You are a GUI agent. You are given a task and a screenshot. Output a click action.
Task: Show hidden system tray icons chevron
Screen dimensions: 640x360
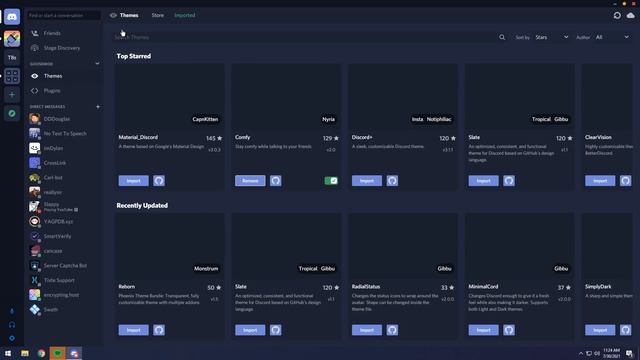pos(580,353)
